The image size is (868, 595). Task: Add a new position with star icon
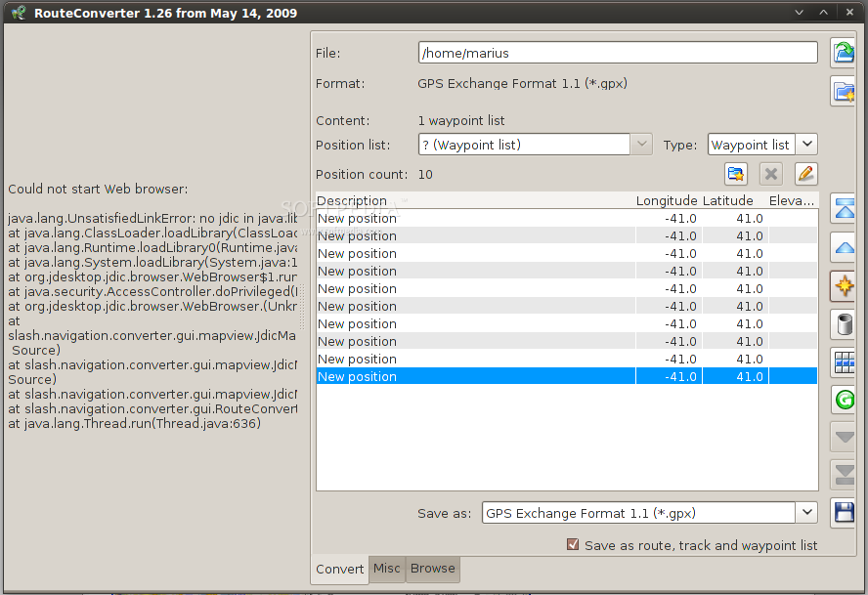844,285
